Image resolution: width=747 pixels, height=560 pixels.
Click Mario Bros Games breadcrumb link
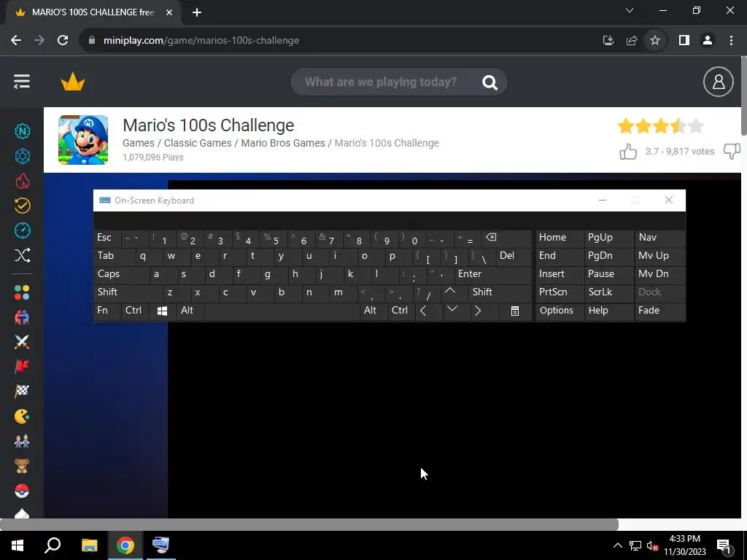pyautogui.click(x=283, y=143)
